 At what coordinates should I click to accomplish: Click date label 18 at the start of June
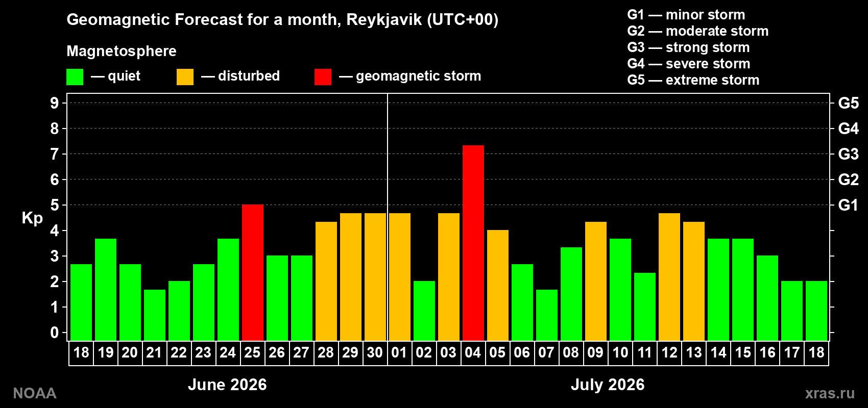pos(81,352)
